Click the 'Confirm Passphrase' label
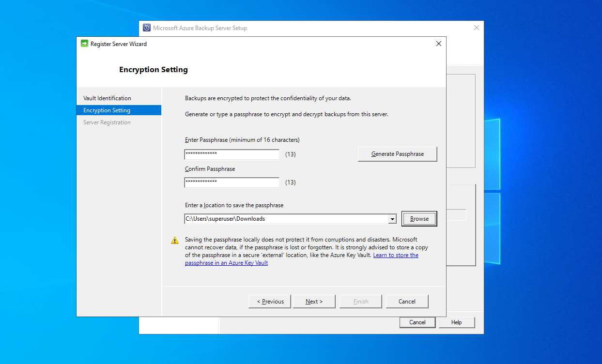The height and width of the screenshot is (364, 602). point(210,169)
